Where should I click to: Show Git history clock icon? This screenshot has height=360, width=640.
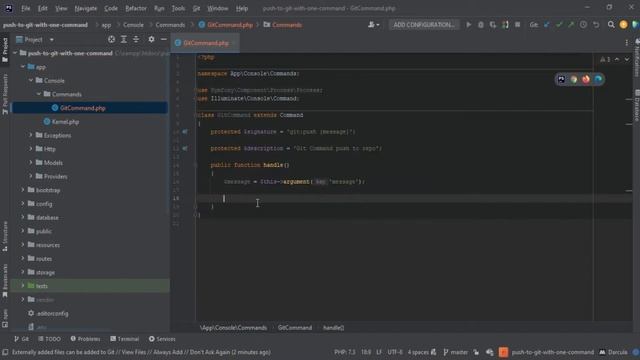click(x=583, y=25)
